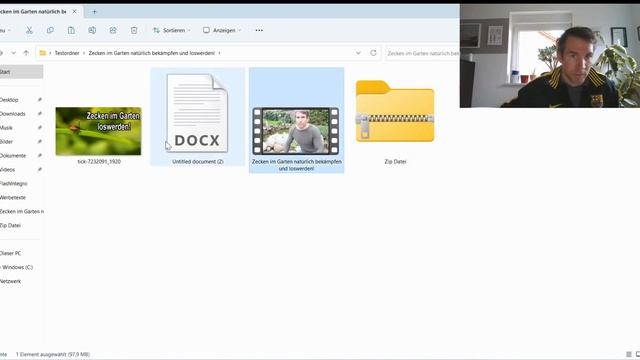
Task: Select Start in the navigation pane
Action: (x=21, y=72)
